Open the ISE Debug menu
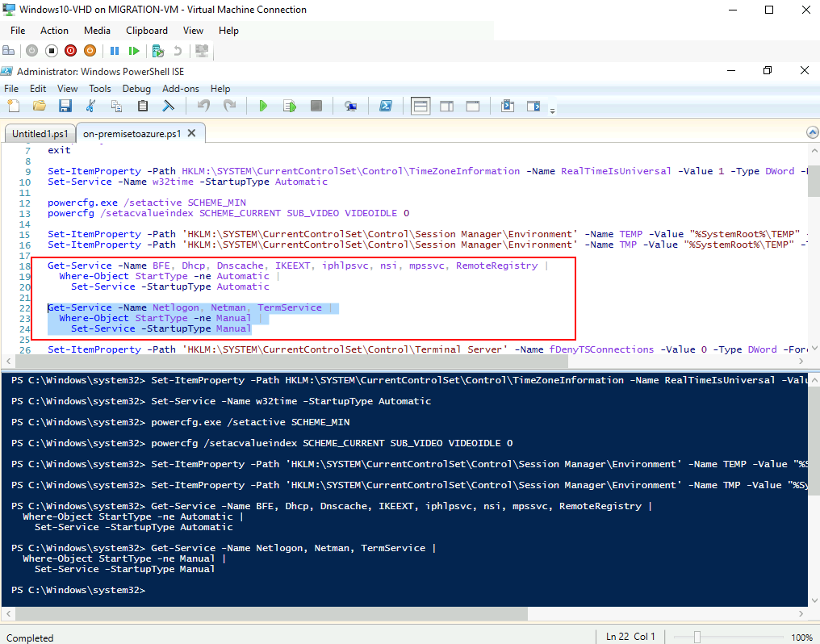Screen dimensions: 820x644 coord(136,89)
